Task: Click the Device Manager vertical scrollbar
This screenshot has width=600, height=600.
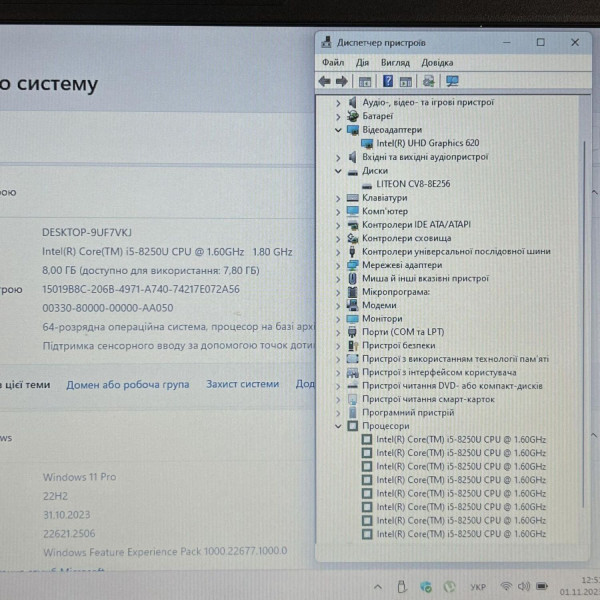Action: pyautogui.click(x=584, y=324)
